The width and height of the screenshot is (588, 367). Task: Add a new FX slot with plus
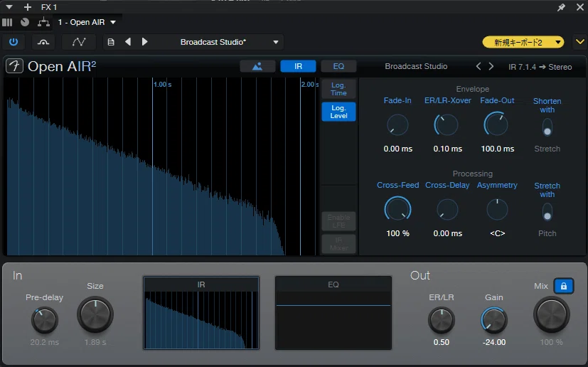28,7
